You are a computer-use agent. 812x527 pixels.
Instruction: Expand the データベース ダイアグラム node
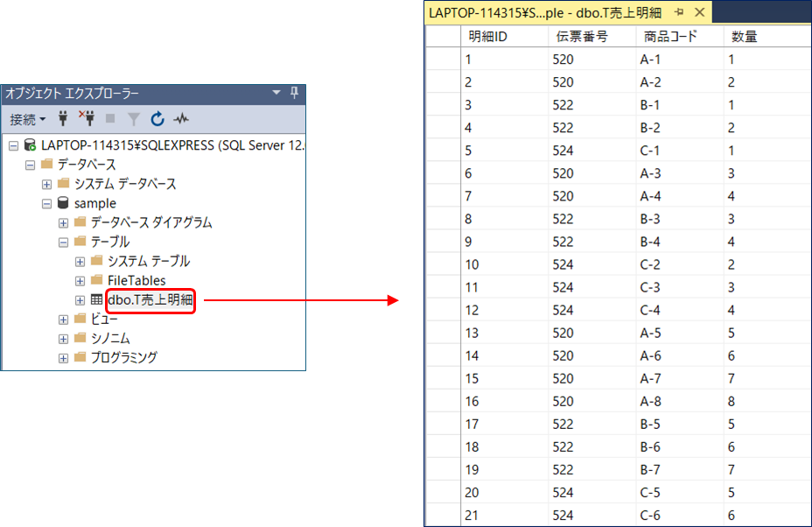(63, 223)
